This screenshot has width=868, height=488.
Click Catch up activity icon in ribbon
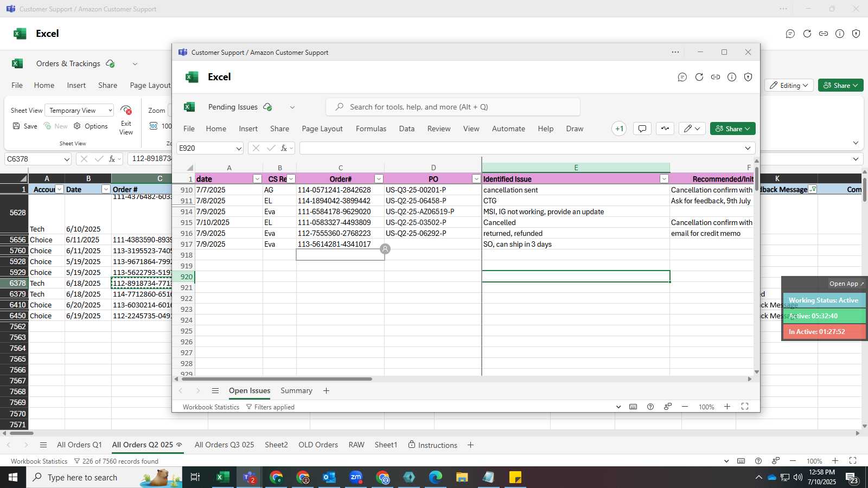click(665, 129)
